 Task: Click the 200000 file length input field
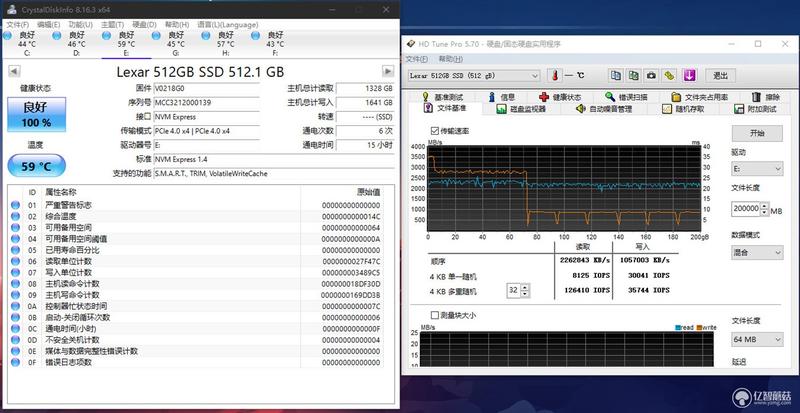[745, 209]
